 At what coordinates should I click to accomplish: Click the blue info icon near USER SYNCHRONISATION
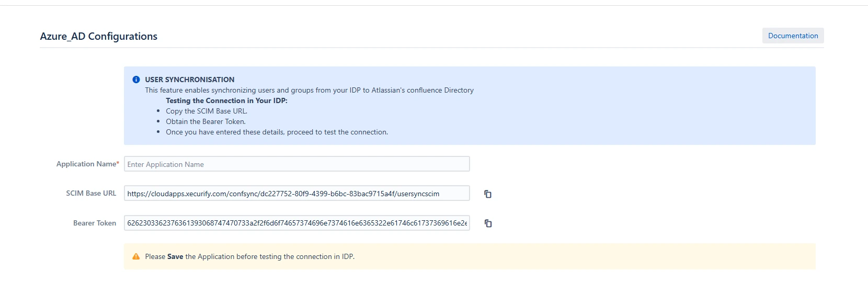point(136,80)
